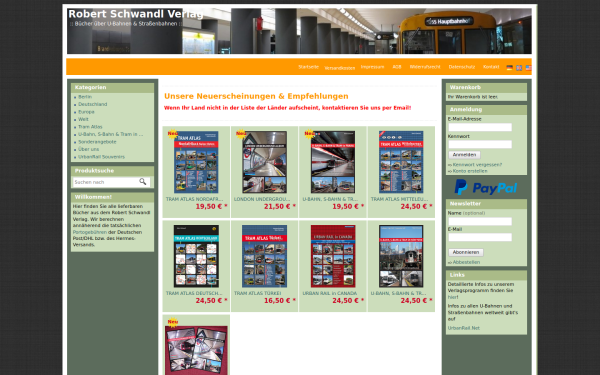Image resolution: width=600 pixels, height=375 pixels.
Task: Click Konto erstellen link
Action: [x=470, y=171]
